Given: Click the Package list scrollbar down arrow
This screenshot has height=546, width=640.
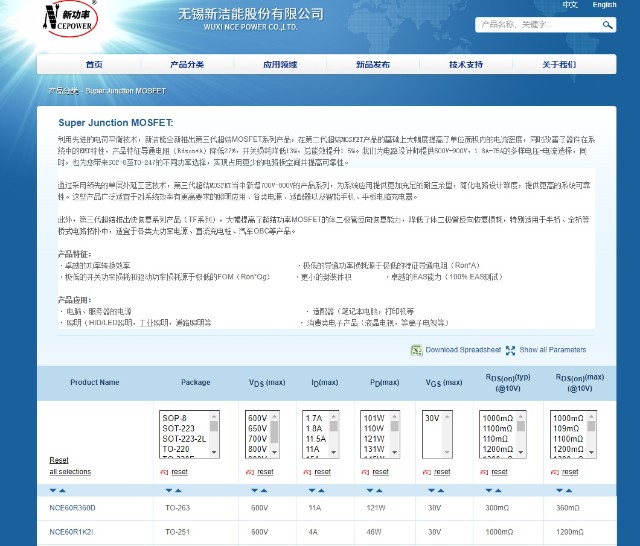Looking at the screenshot, I should [x=214, y=452].
